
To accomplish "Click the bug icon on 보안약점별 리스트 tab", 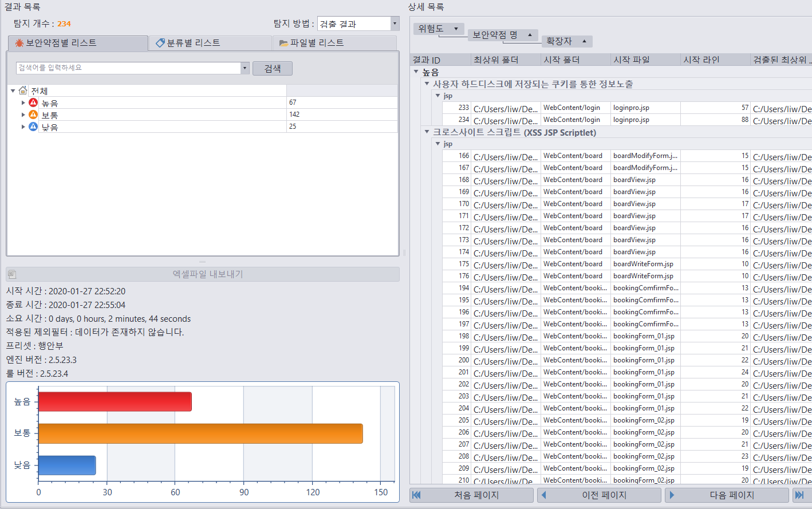I will click(19, 43).
